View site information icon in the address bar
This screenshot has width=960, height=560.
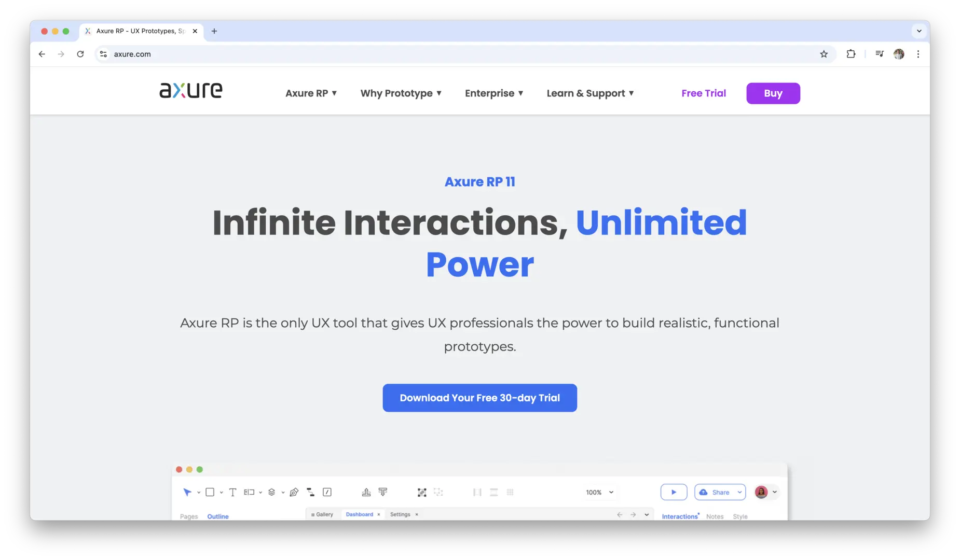(x=104, y=54)
